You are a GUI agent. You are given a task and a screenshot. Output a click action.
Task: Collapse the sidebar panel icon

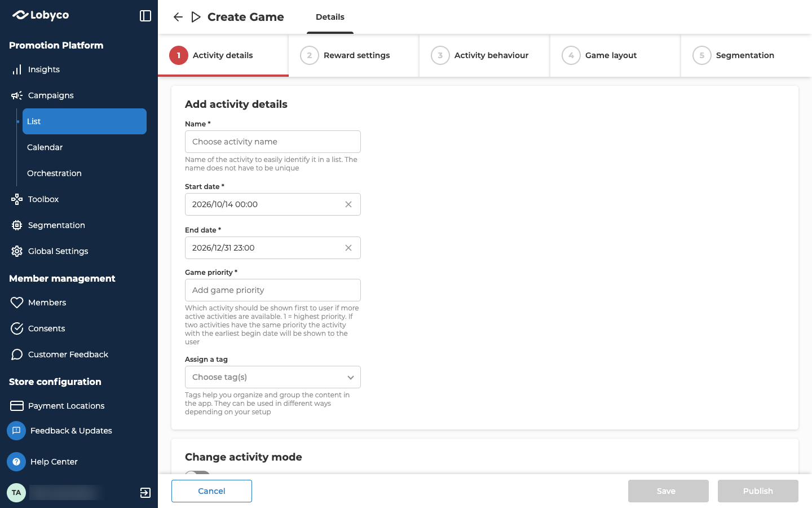[145, 16]
